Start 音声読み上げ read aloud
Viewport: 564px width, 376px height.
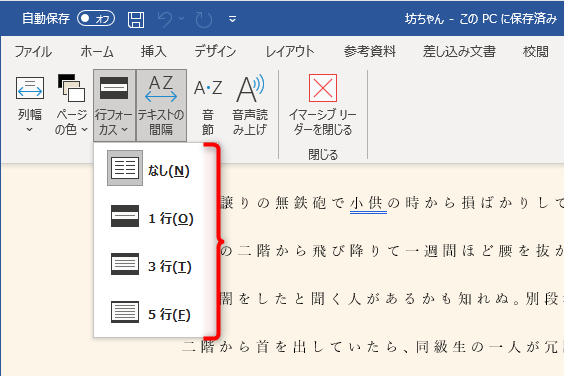[x=250, y=104]
